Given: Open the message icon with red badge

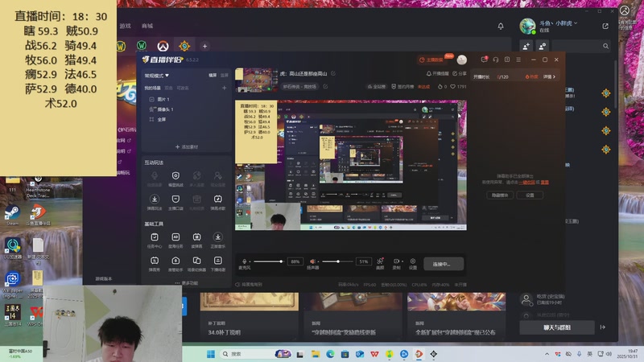Looking at the screenshot, I should pyautogui.click(x=485, y=60).
